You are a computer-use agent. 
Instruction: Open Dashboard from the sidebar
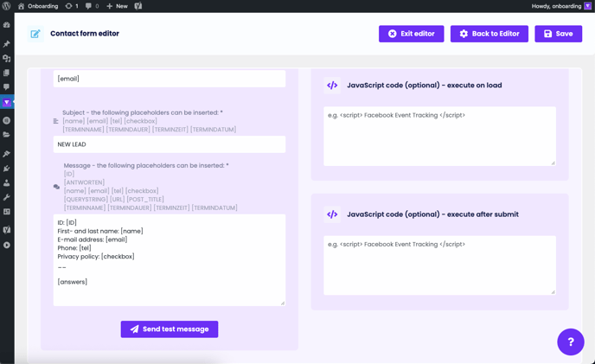(6, 25)
